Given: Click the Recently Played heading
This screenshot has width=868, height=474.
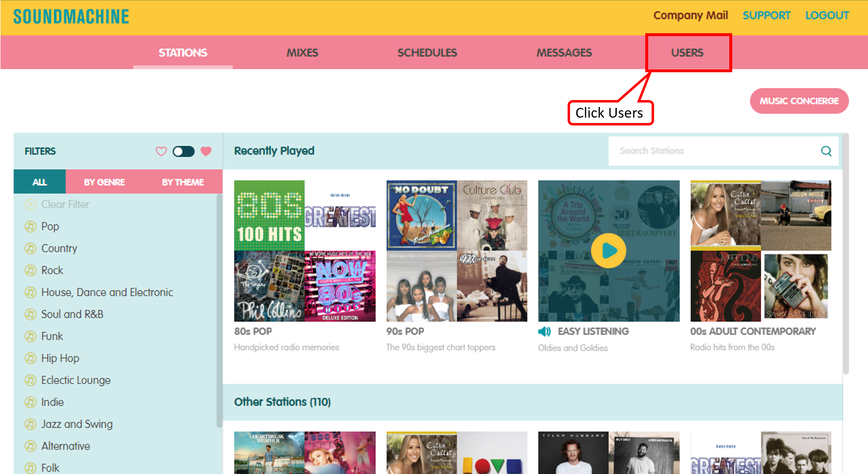Looking at the screenshot, I should [274, 151].
